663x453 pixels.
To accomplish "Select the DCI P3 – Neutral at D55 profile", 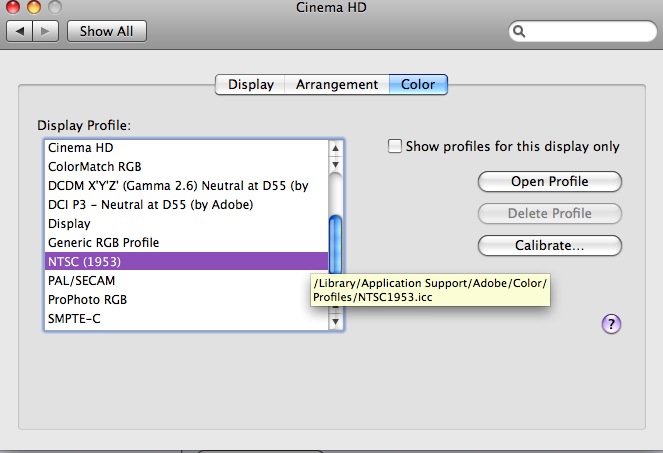I will tap(186, 205).
